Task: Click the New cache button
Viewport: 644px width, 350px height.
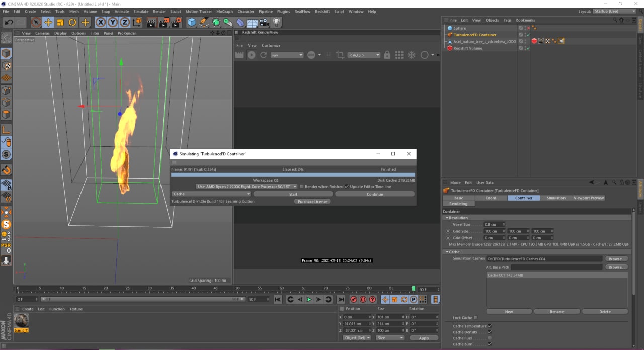Action: [x=509, y=311]
